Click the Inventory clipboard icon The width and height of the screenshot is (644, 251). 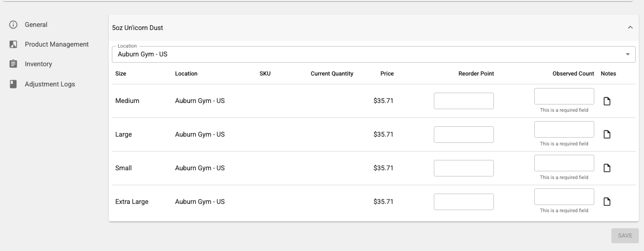(x=13, y=64)
